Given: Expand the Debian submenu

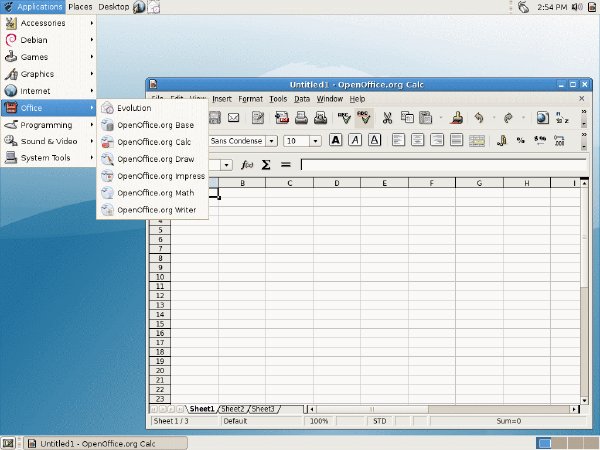Looking at the screenshot, I should click(48, 40).
